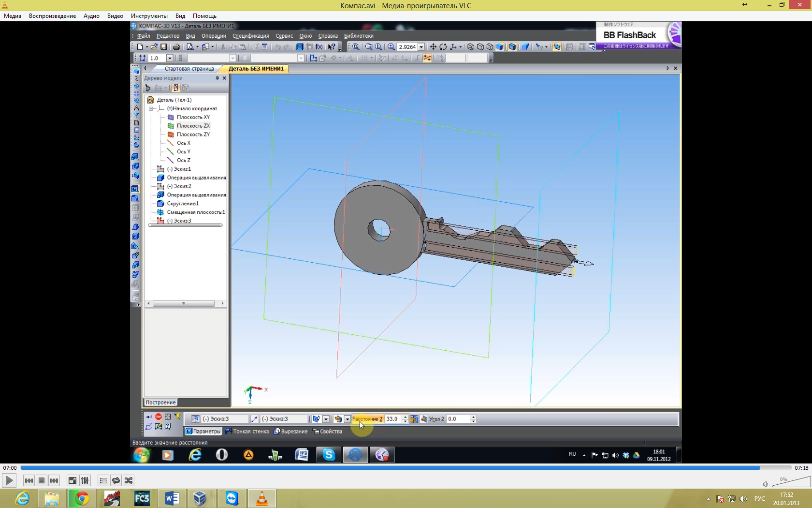Open Chrome from Windows taskbar
Image resolution: width=812 pixels, height=508 pixels.
click(82, 498)
